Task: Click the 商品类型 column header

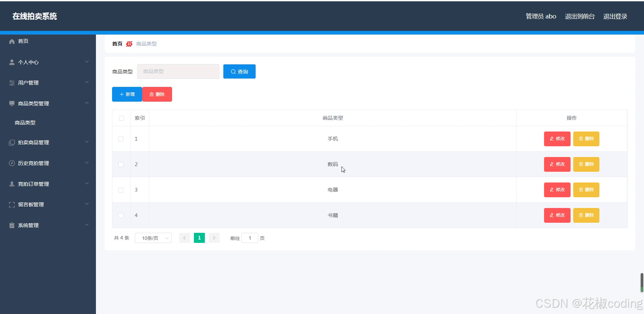Action: tap(333, 118)
